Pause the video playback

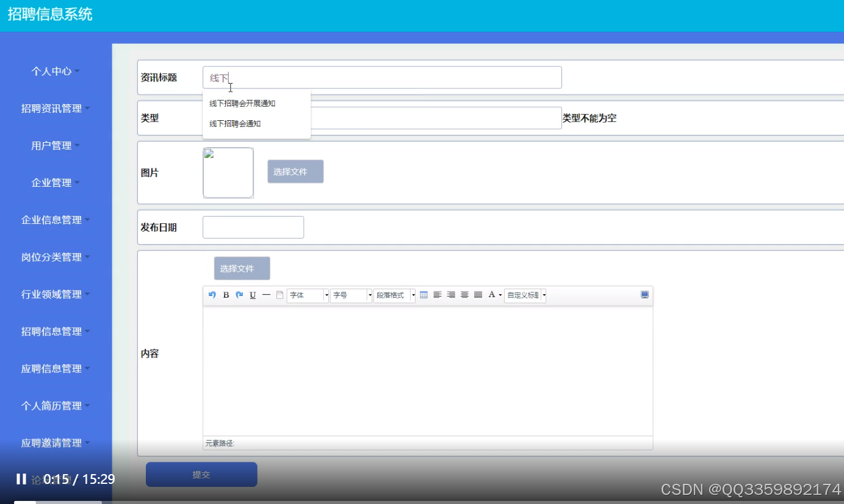21,479
